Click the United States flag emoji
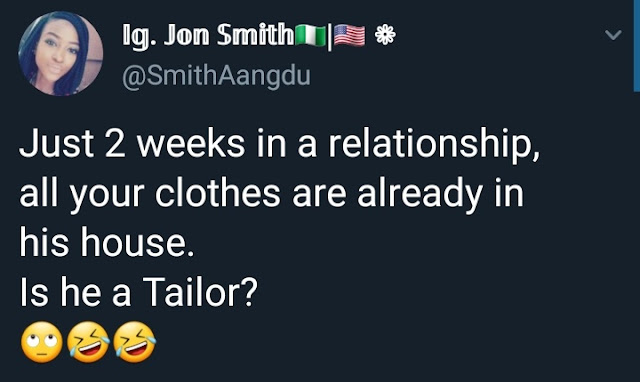Image resolution: width=640 pixels, height=382 pixels. [349, 36]
